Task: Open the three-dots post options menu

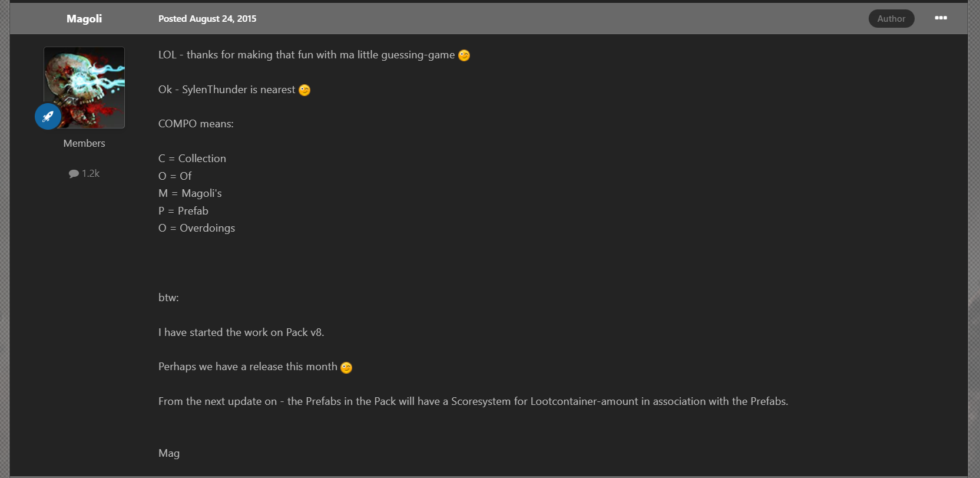Action: point(941,18)
